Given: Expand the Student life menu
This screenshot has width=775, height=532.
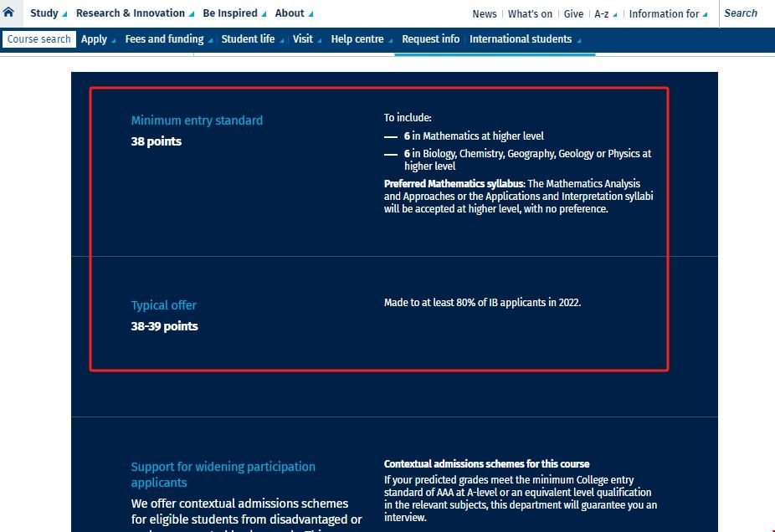Looking at the screenshot, I should 251,39.
